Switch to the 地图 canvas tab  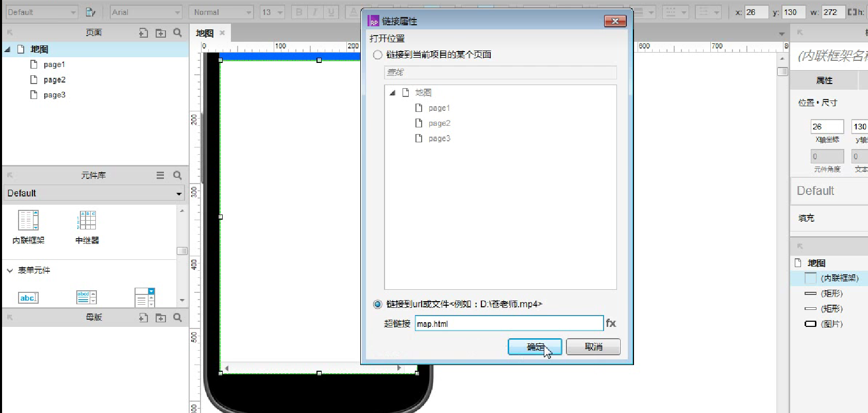(205, 33)
